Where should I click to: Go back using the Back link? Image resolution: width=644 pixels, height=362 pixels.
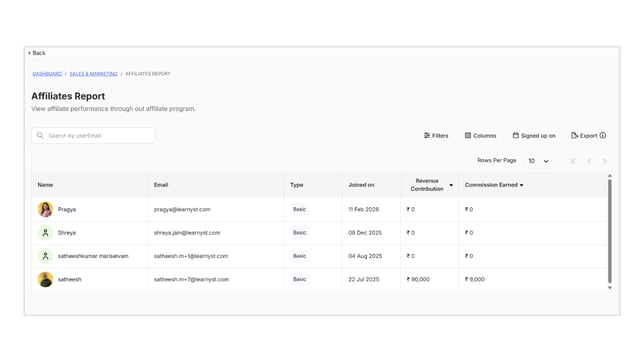click(37, 53)
